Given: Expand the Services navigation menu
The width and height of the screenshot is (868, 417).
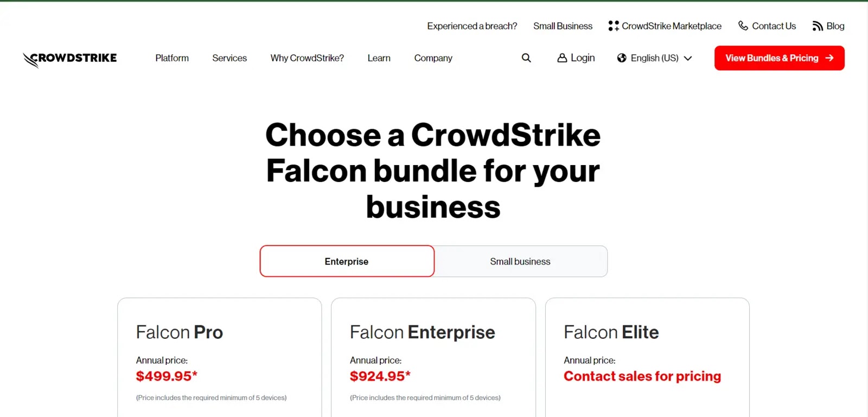Looking at the screenshot, I should point(229,58).
